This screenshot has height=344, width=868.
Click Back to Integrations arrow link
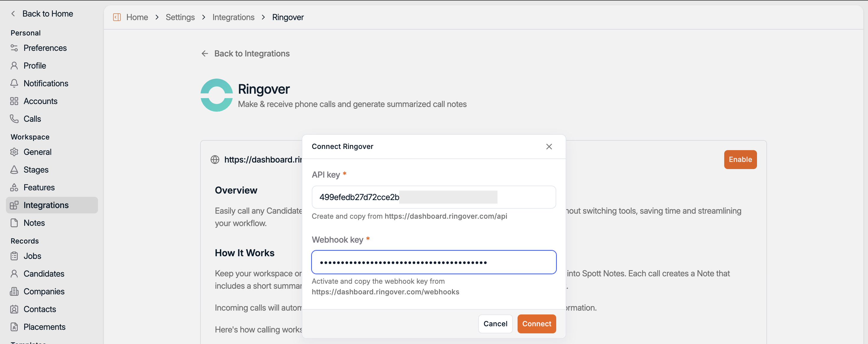[245, 53]
